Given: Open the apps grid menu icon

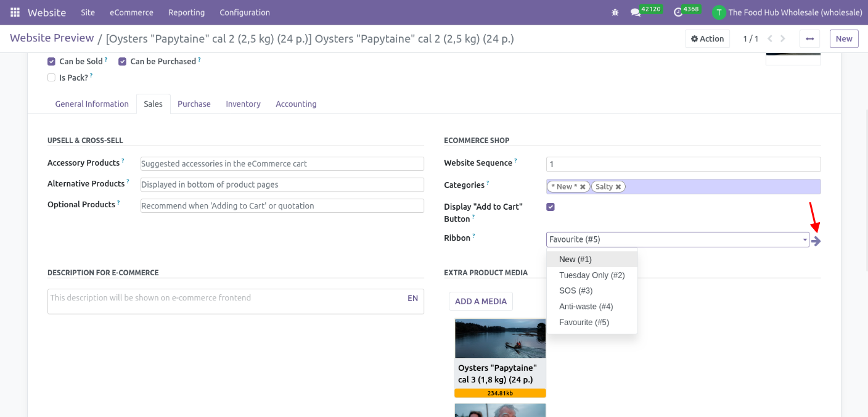Looking at the screenshot, I should 15,12.
